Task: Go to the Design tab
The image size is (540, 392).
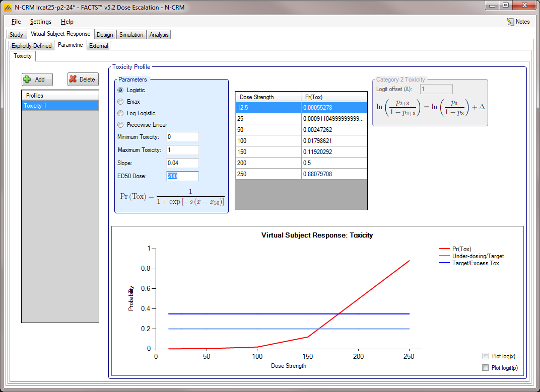Action: point(105,35)
